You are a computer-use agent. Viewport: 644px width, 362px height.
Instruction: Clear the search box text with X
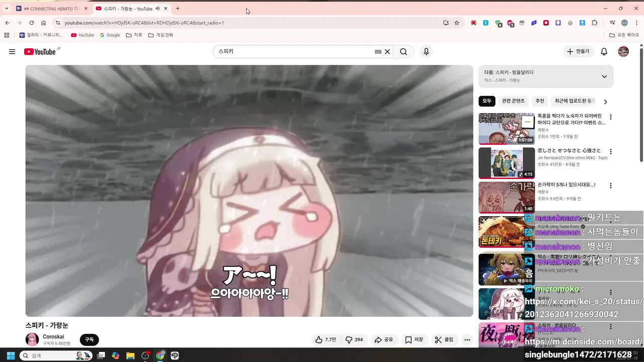pyautogui.click(x=387, y=52)
